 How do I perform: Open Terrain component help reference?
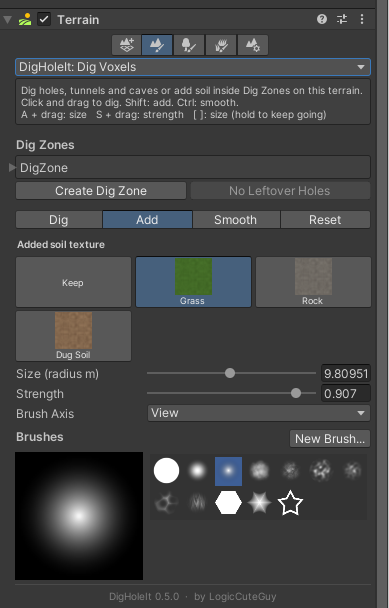(322, 19)
